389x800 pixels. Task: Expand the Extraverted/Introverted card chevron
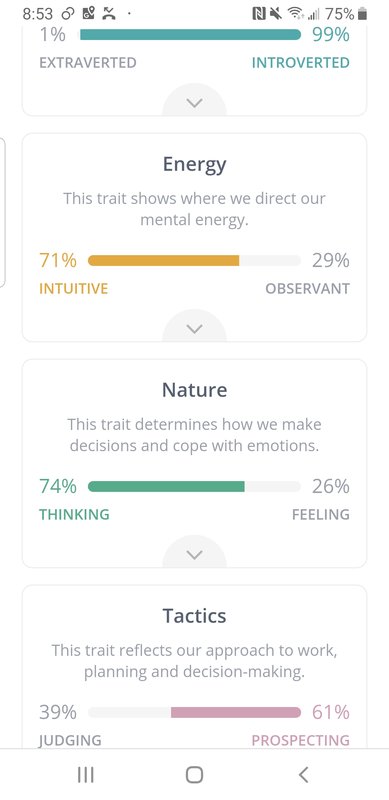click(194, 103)
